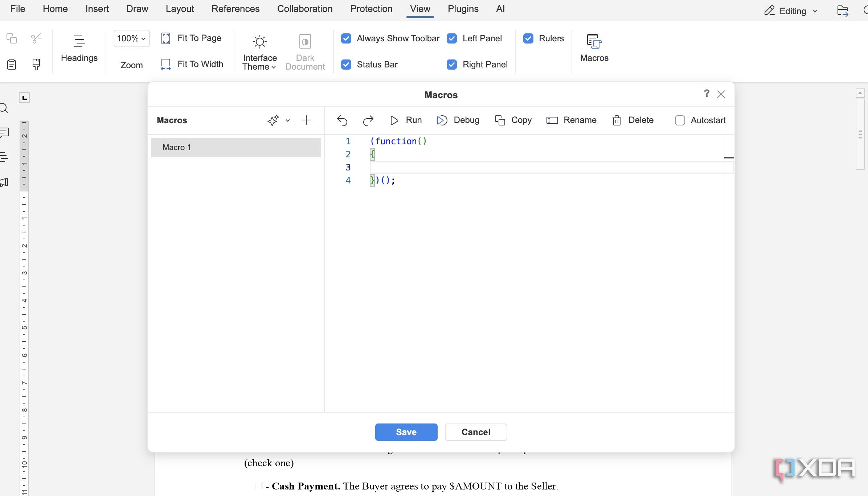Click the Paste clipboard icon in the ribbon
Screen dimensions: 868x496
point(12,65)
